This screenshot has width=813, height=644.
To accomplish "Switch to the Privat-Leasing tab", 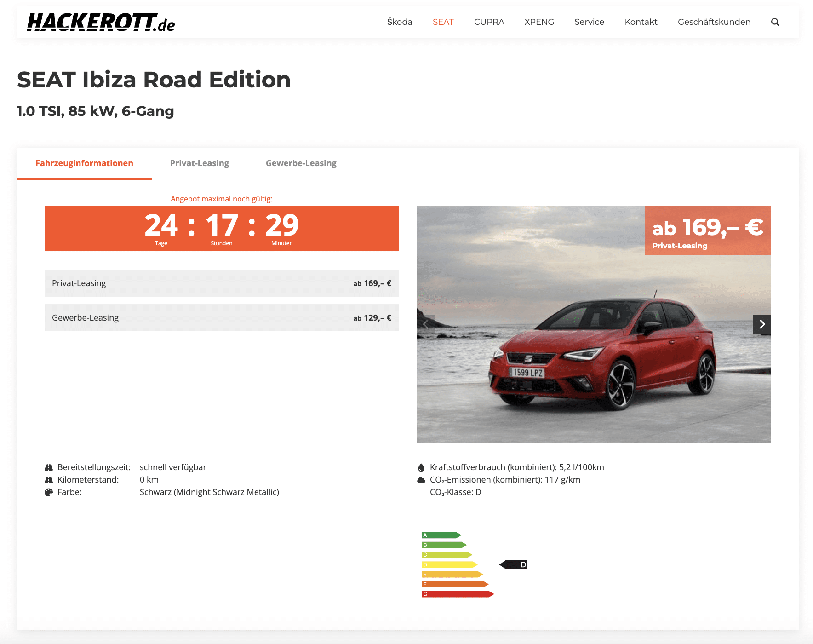I will (199, 163).
